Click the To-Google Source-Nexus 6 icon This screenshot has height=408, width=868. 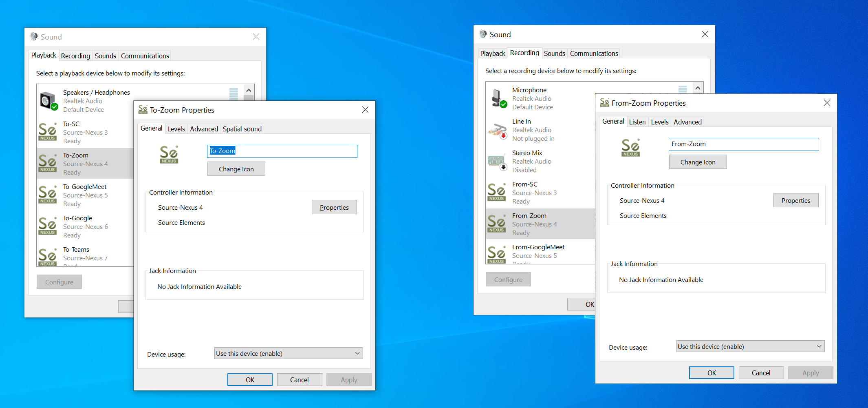click(x=48, y=226)
